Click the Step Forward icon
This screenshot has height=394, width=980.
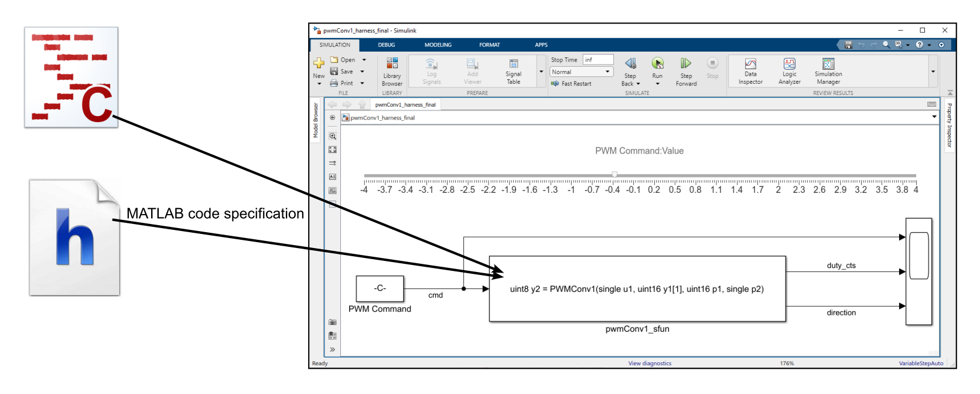pyautogui.click(x=685, y=63)
